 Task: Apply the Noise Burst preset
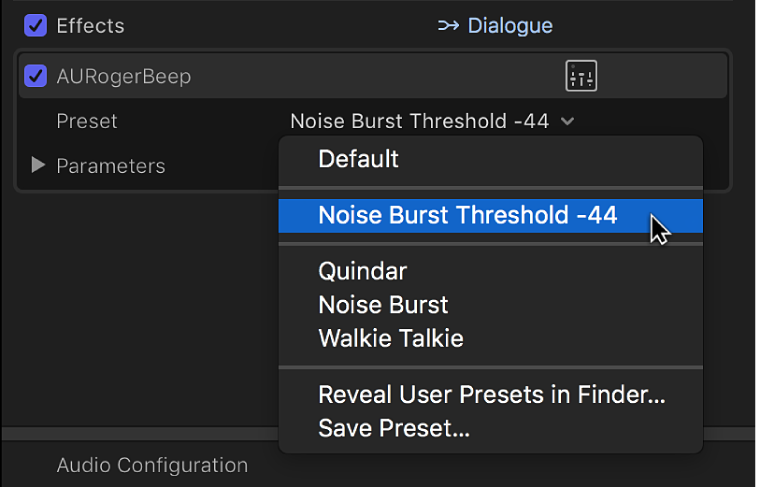coord(383,305)
